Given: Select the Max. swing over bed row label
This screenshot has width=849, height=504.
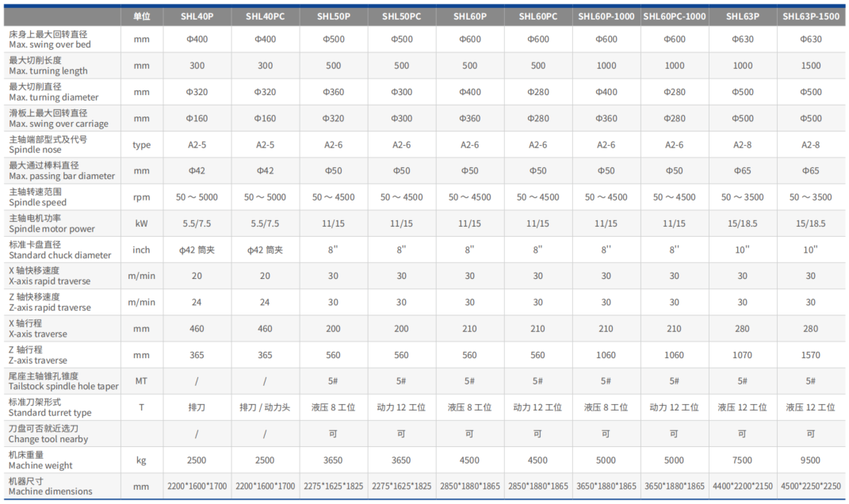Looking at the screenshot, I should [50, 40].
